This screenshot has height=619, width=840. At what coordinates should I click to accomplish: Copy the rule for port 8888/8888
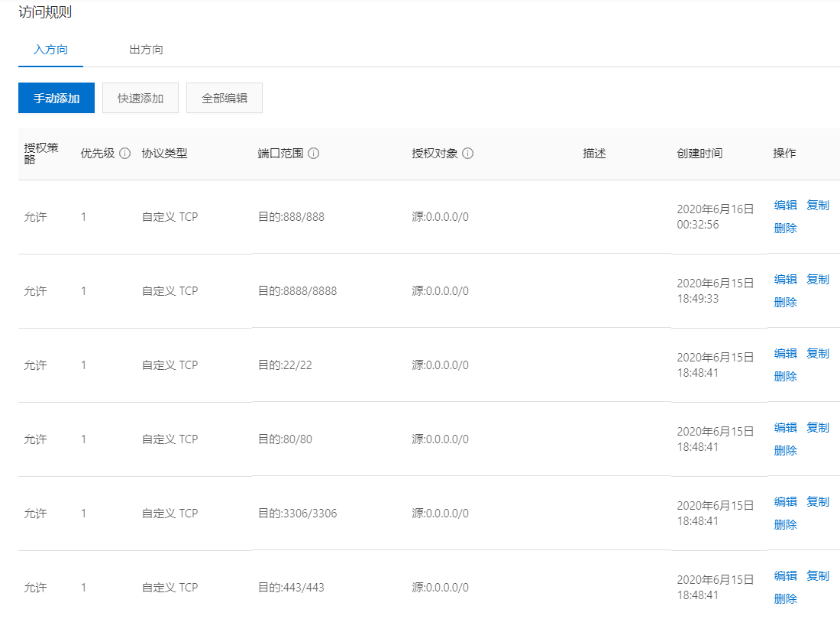pos(818,279)
